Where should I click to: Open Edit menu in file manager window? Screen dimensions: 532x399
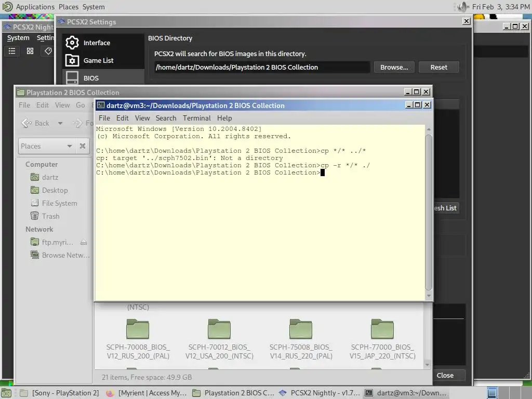click(43, 105)
